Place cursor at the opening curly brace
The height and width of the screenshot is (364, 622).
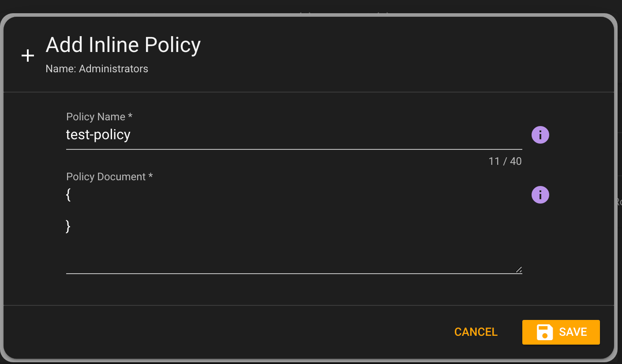[68, 195]
